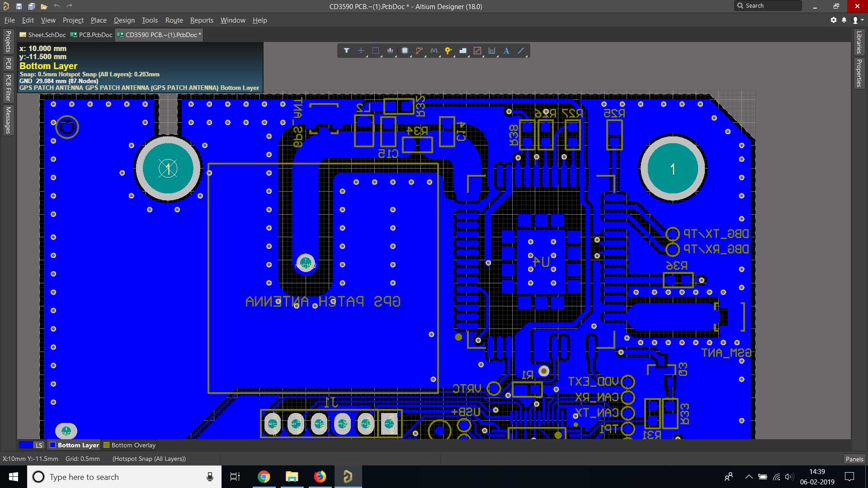The width and height of the screenshot is (868, 488).
Task: Select the place line tool icon
Action: [x=521, y=51]
